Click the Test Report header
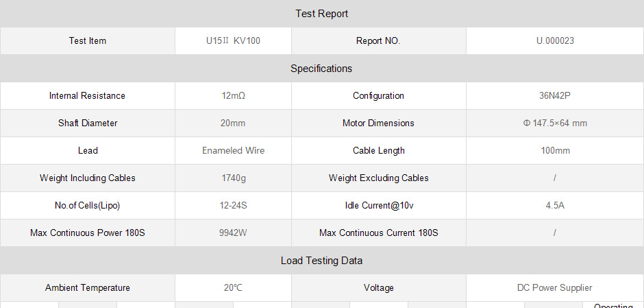644x308 pixels. (321, 14)
